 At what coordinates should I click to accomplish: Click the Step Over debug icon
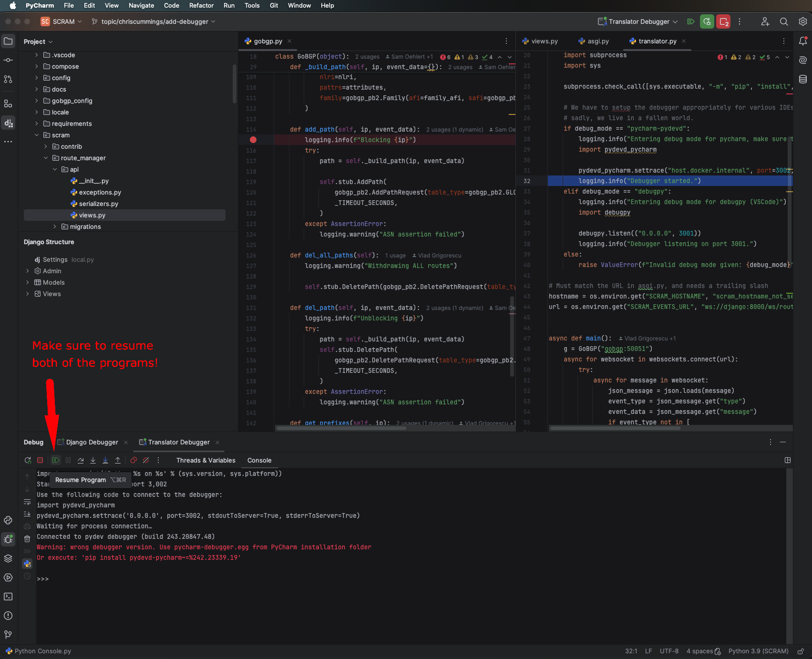point(81,460)
